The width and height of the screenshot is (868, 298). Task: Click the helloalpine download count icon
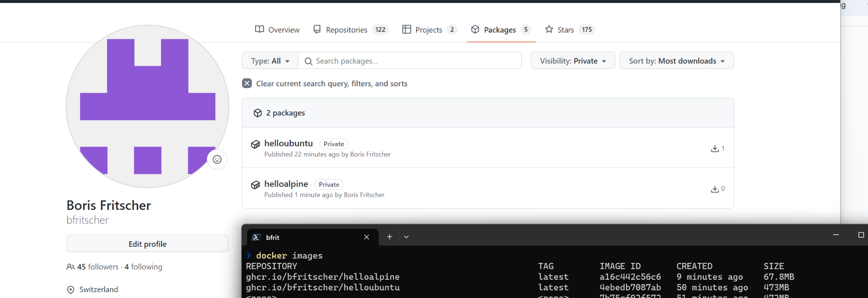click(x=715, y=189)
